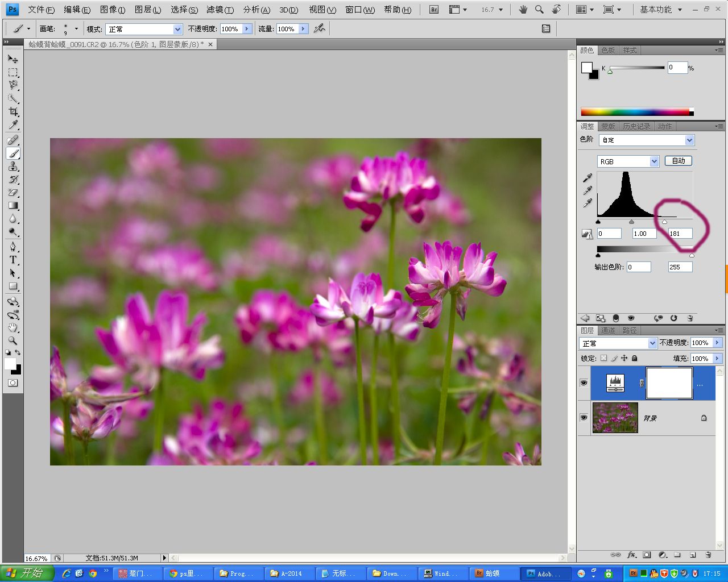This screenshot has width=728, height=582.
Task: Click the color spectrum ramp
Action: click(x=637, y=112)
